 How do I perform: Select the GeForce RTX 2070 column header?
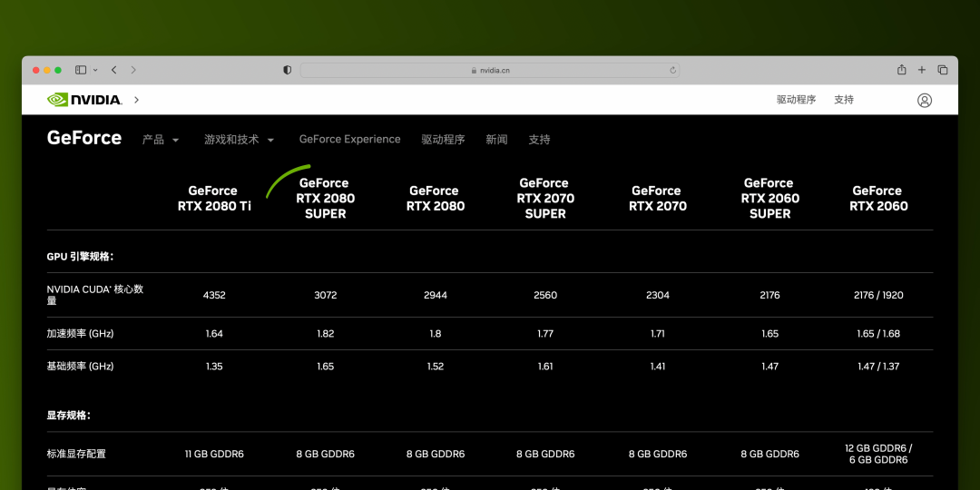(658, 198)
